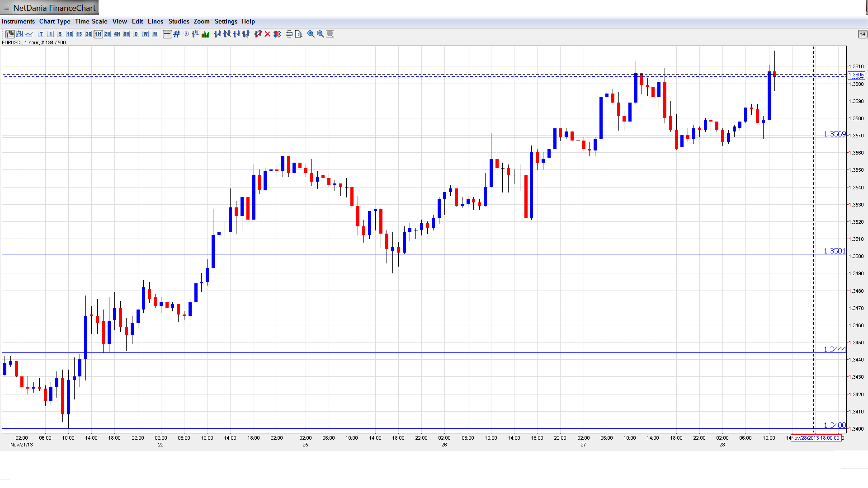Viewport: 868px width, 488px height.
Task: Open the Chart Type menu
Action: pyautogui.click(x=55, y=21)
